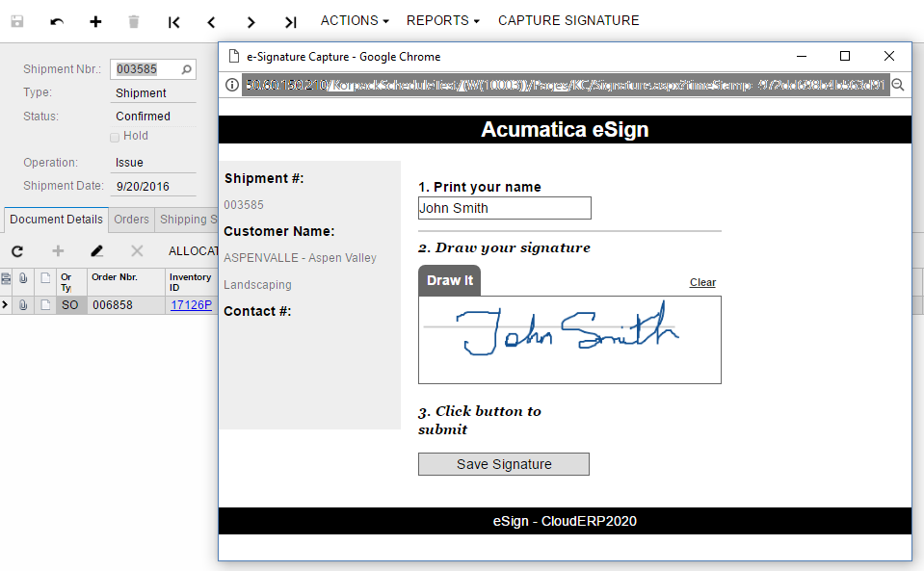Switch to the Orders tab
Viewport: 924px width, 571px height.
coord(131,220)
